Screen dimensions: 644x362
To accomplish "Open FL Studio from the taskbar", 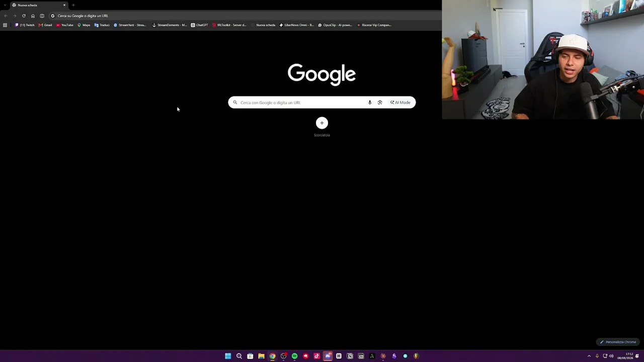I will pyautogui.click(x=416, y=356).
